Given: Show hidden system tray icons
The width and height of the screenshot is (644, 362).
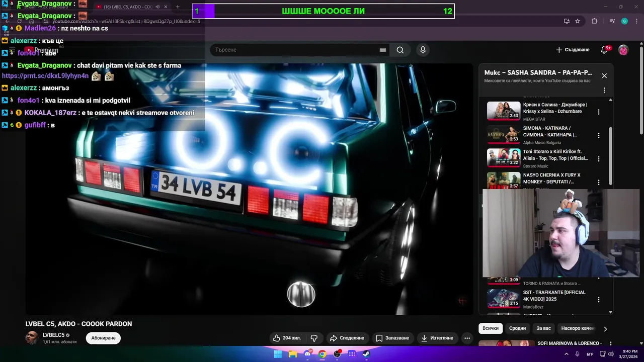Looking at the screenshot, I should [x=567, y=354].
